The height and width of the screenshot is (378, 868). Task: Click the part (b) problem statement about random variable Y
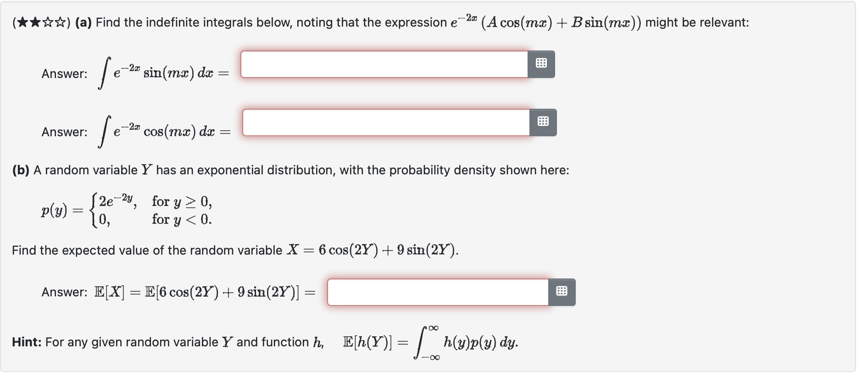(x=289, y=170)
